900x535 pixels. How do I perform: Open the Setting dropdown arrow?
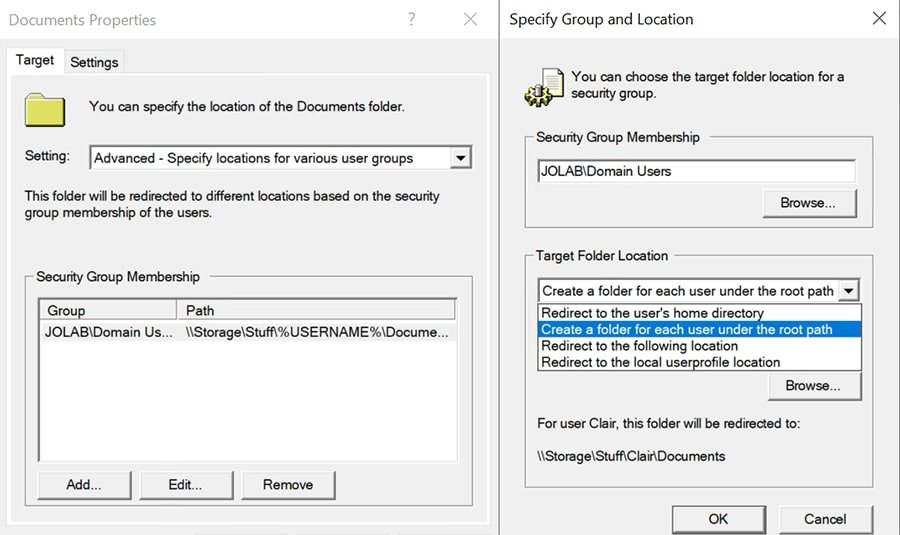pyautogui.click(x=459, y=158)
